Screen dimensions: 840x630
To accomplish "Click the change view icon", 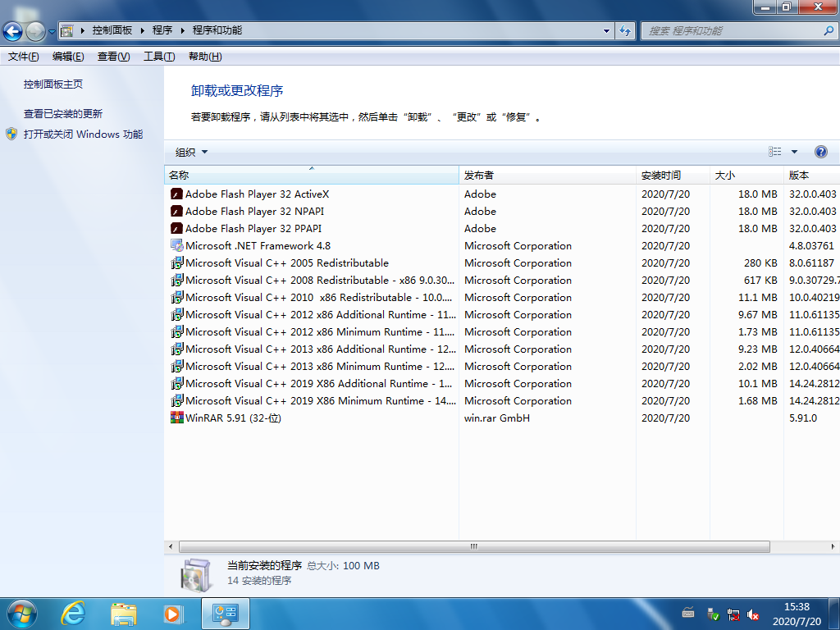I will (774, 152).
